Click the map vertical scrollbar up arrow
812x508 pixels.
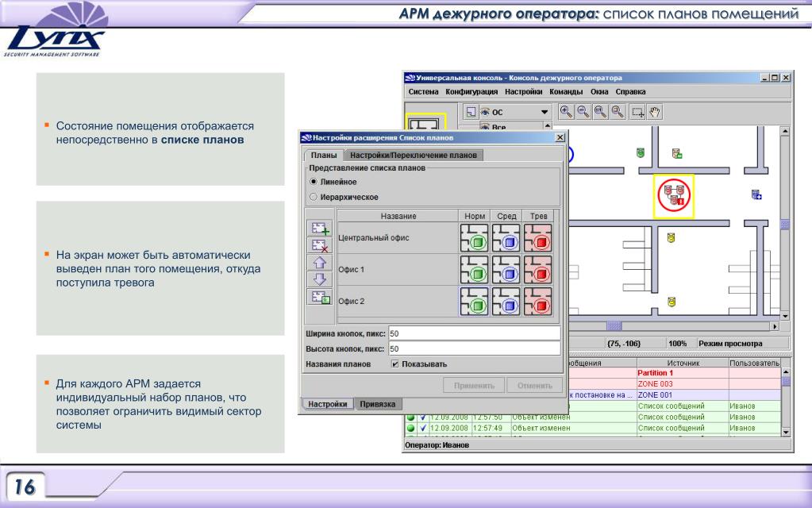[x=784, y=132]
